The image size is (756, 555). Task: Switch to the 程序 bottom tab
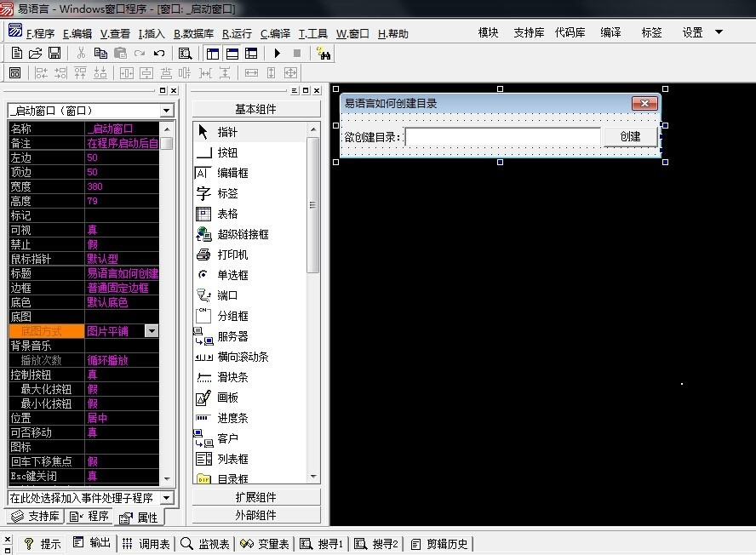click(89, 516)
